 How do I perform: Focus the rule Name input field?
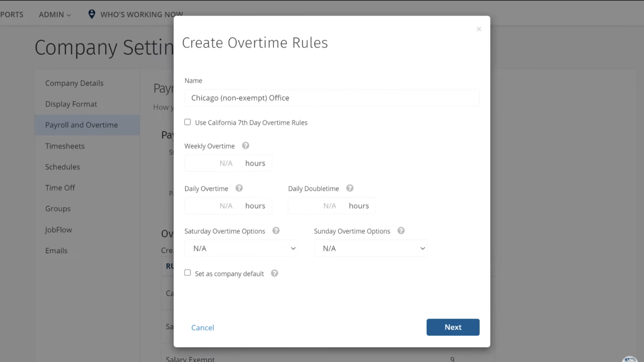click(332, 98)
